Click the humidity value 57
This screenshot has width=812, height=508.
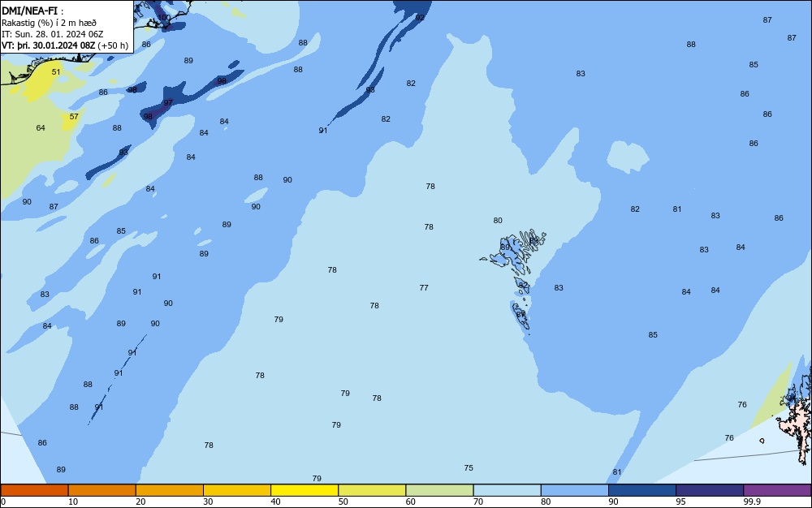[74, 116]
